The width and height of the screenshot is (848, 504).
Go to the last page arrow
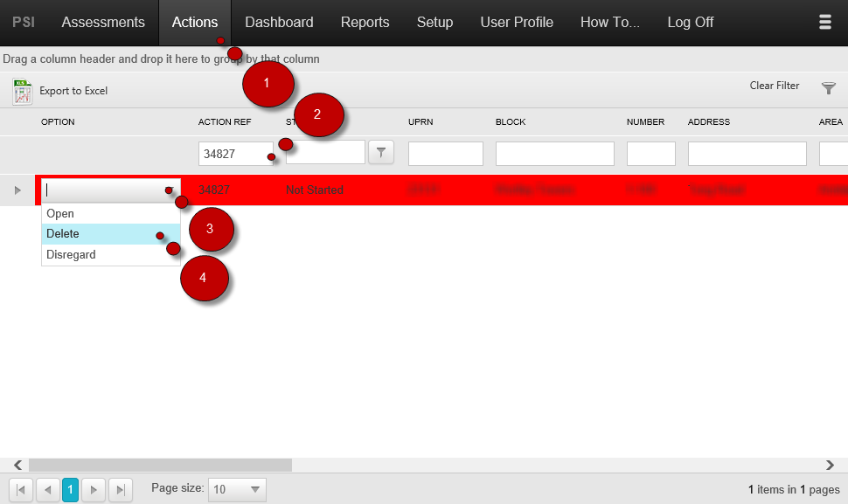121,490
